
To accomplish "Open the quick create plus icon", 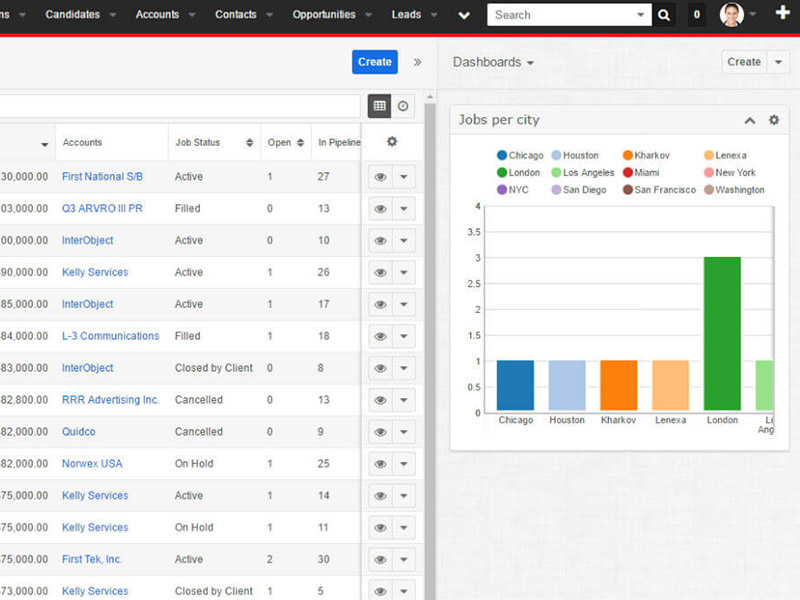I will (x=782, y=12).
